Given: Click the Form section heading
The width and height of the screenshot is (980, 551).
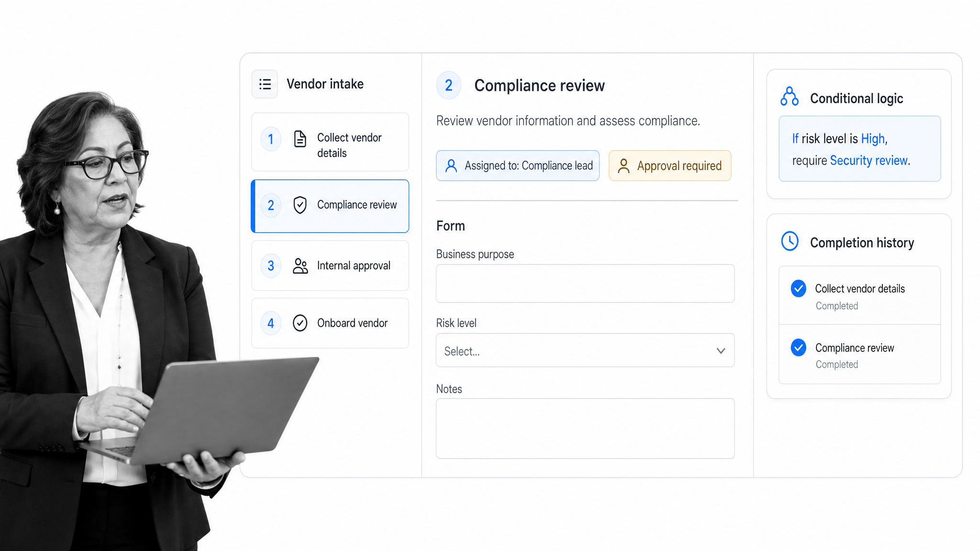Looking at the screenshot, I should tap(450, 226).
